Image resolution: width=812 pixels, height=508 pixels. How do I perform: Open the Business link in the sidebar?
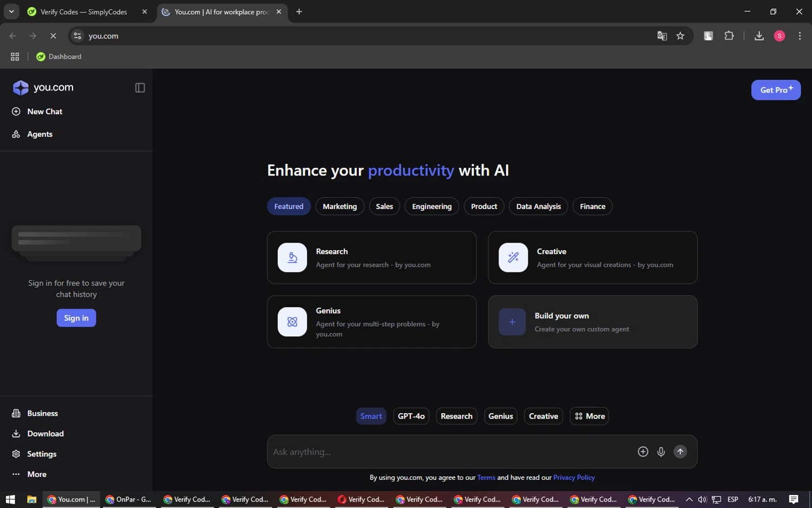point(35,413)
